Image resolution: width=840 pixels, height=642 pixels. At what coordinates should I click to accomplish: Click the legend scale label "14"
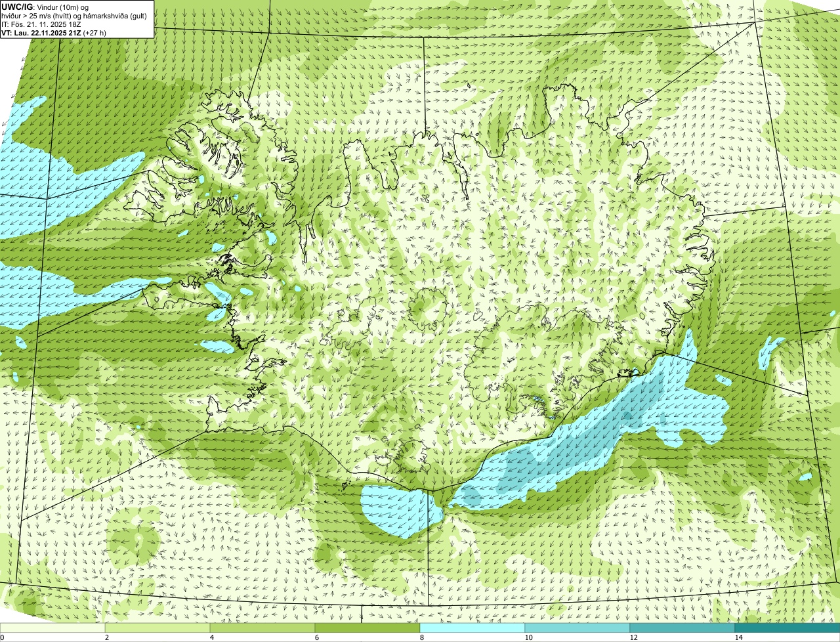(x=738, y=637)
